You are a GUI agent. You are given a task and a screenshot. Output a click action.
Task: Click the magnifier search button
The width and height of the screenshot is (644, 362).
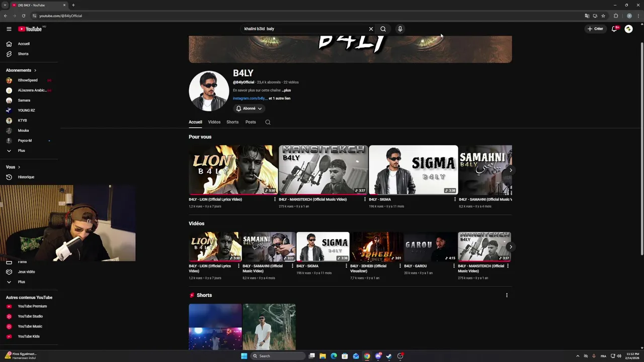pos(383,29)
